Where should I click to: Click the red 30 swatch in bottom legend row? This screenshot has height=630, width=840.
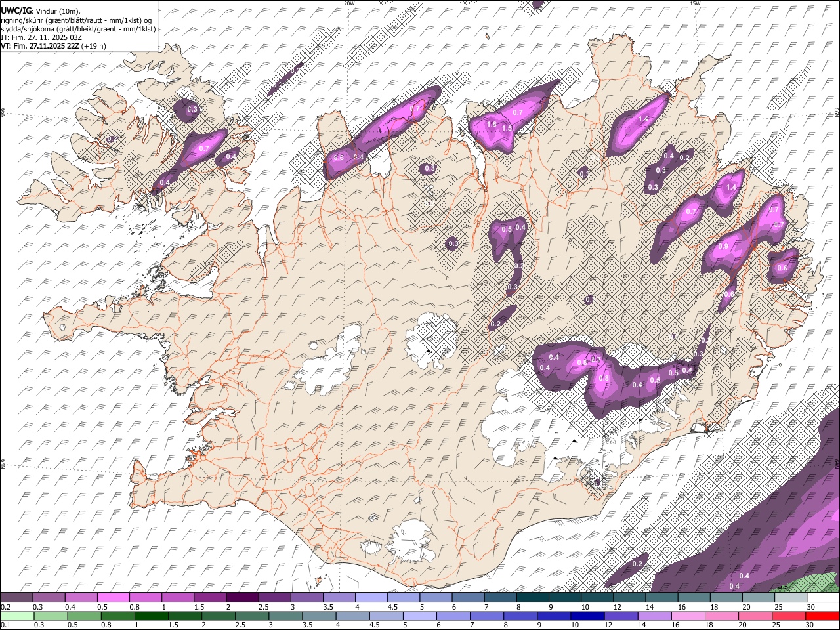(823, 616)
